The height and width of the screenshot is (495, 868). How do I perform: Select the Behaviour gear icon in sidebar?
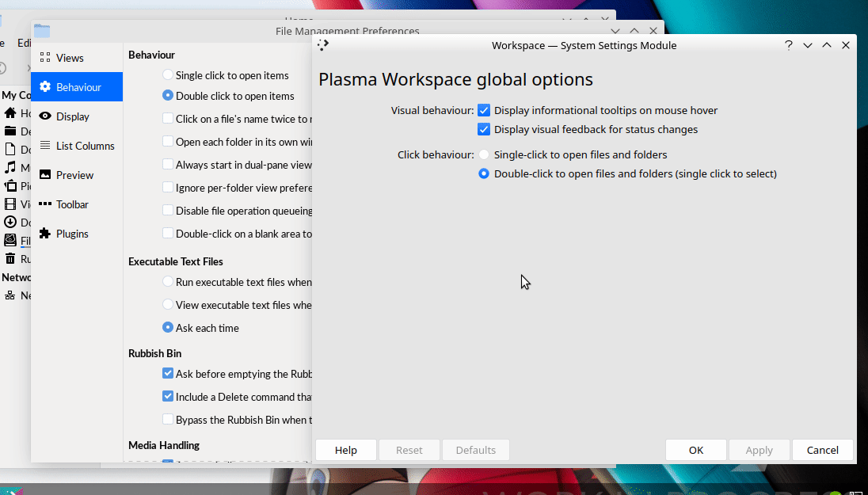pyautogui.click(x=45, y=87)
